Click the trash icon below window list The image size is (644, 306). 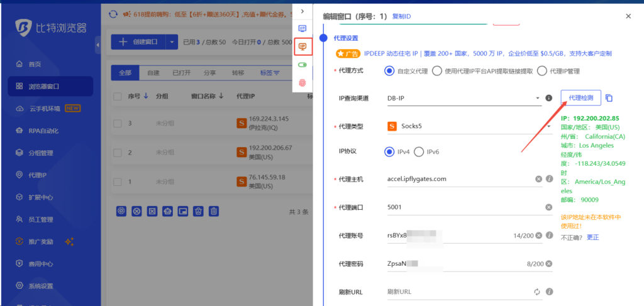coord(214,211)
